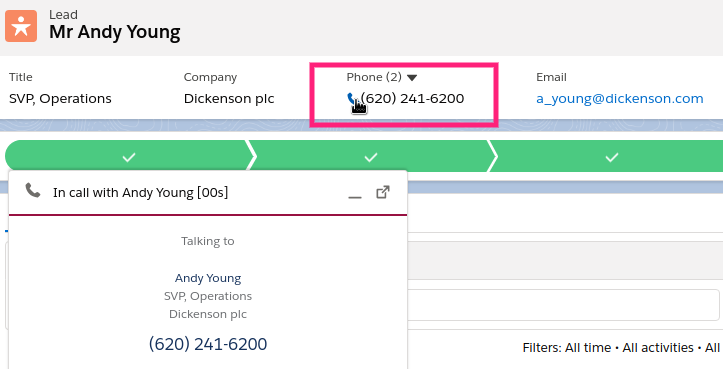Expand the Phone (2) dropdown arrow
This screenshot has height=369, width=723.
pyautogui.click(x=412, y=77)
